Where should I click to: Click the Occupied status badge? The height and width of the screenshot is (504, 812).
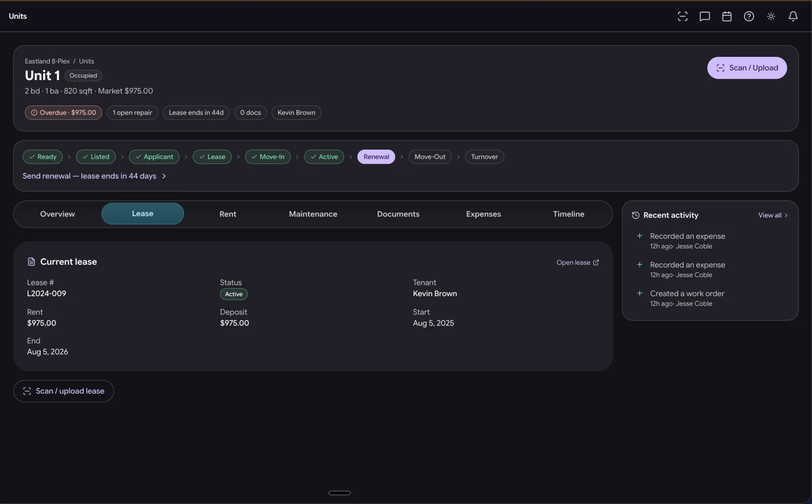coord(83,76)
